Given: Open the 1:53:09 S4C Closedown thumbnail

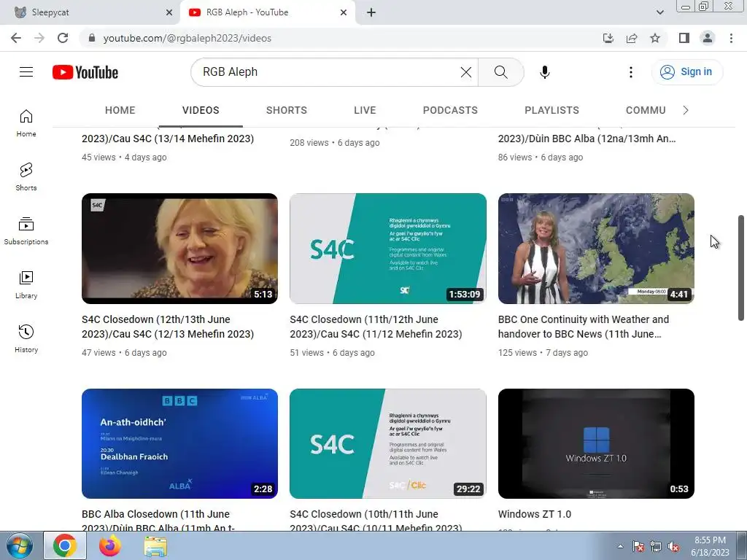Looking at the screenshot, I should [x=388, y=249].
